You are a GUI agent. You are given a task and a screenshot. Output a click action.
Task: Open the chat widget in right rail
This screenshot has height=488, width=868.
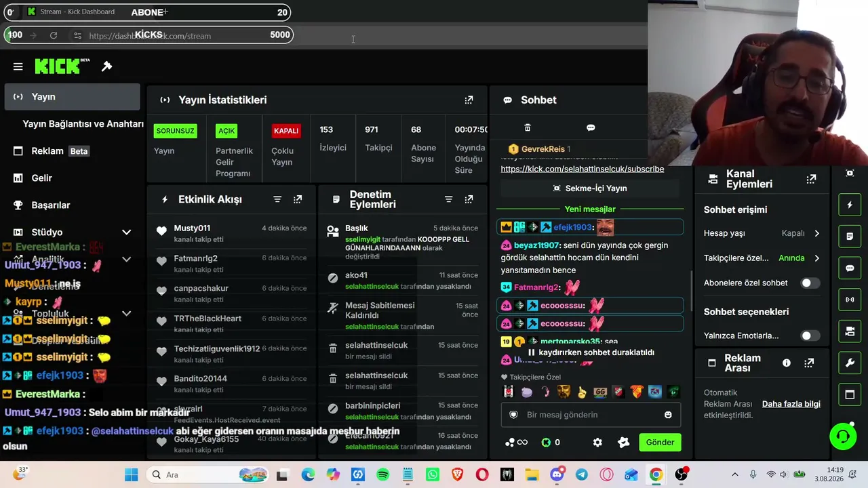tap(850, 268)
